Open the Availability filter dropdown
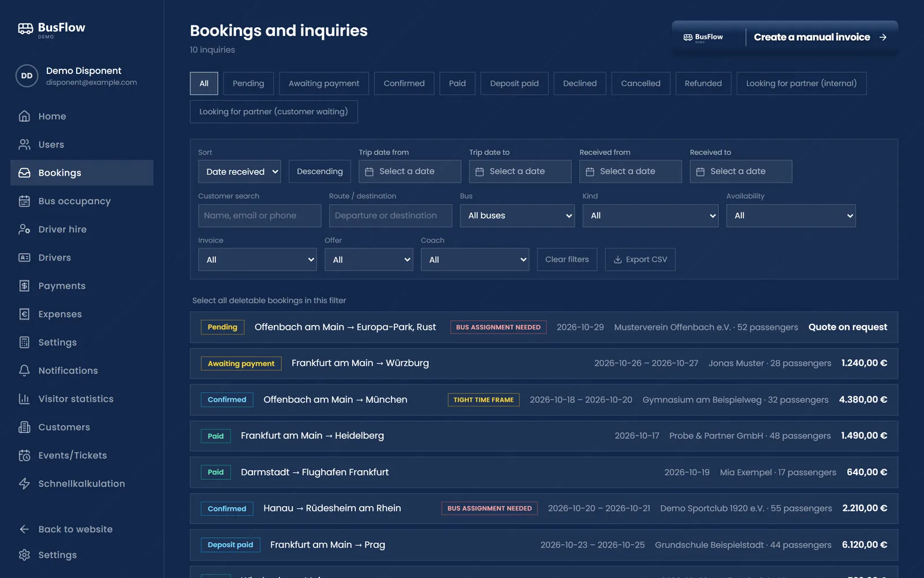 pos(791,216)
